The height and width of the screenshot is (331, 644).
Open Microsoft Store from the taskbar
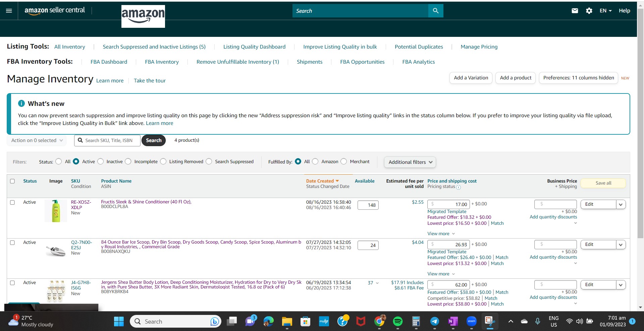tap(305, 322)
